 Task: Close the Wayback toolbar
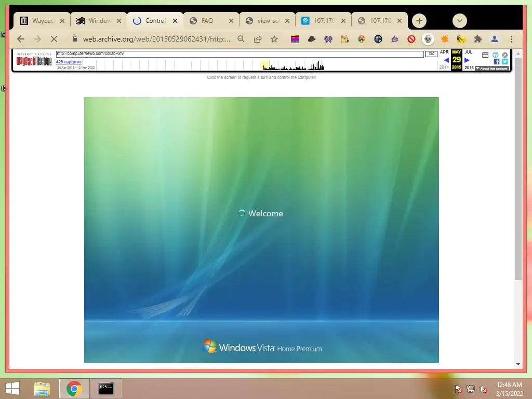coord(505,55)
